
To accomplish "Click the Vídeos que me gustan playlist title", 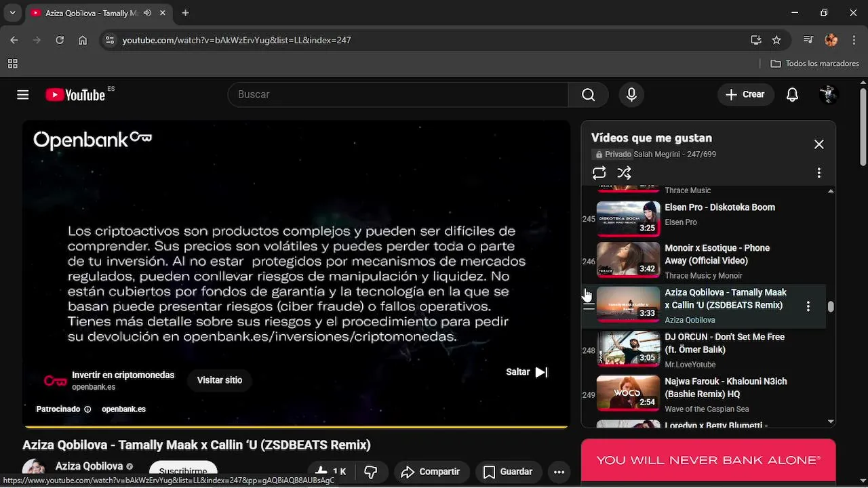I will [x=651, y=138].
